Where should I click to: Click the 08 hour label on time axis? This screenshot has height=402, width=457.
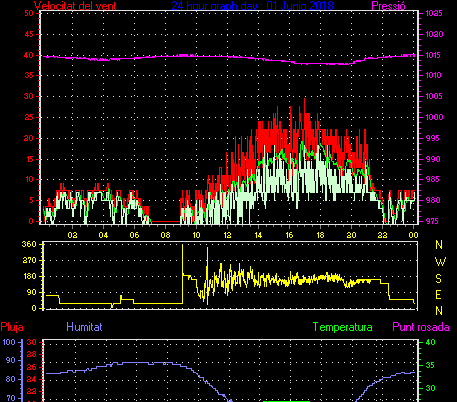coord(165,235)
